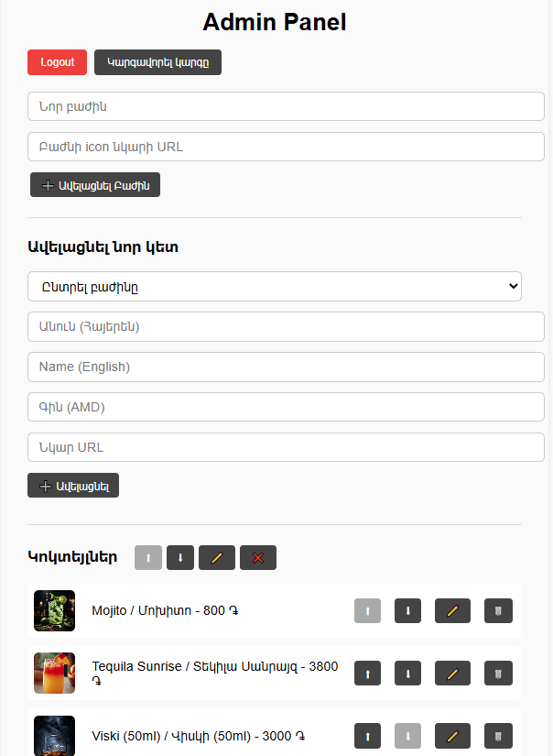The width and height of the screenshot is (553, 756).
Task: Move Viski (50ml) item up
Action: (367, 736)
